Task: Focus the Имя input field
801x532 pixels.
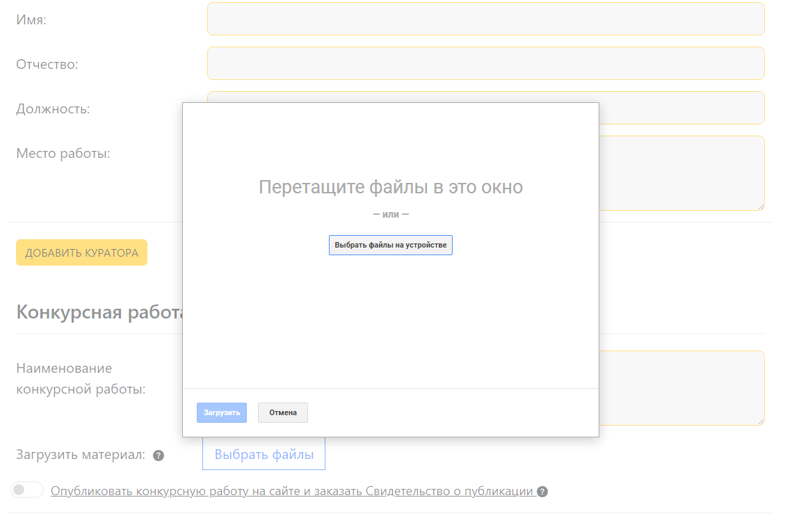Action: (x=485, y=19)
